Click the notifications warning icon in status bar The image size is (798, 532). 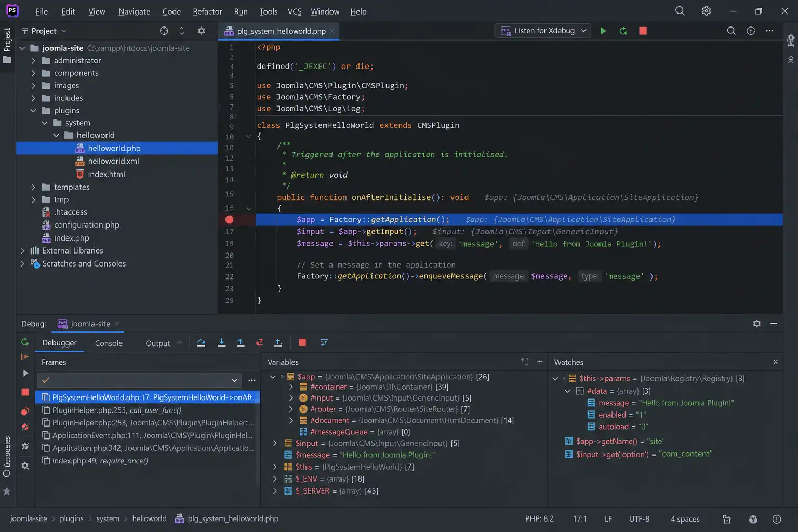point(777,519)
